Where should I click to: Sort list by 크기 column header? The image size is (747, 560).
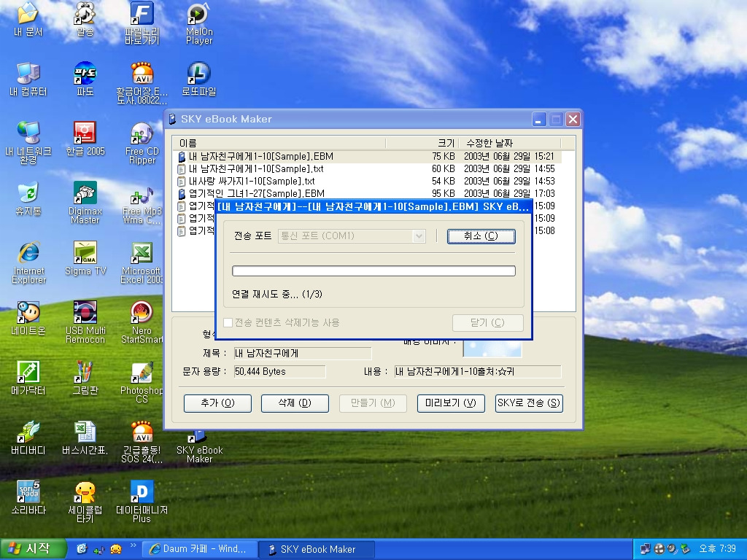click(x=422, y=144)
